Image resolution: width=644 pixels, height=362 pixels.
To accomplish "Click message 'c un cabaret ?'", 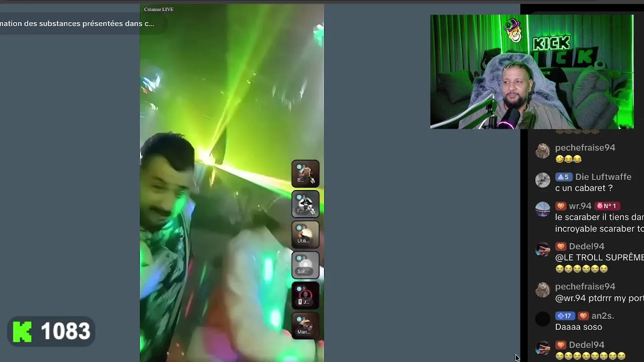I will 584,188.
